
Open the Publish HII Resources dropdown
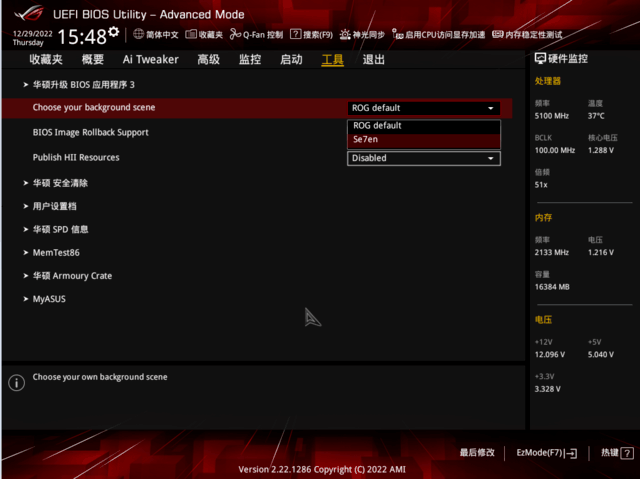[x=424, y=158]
